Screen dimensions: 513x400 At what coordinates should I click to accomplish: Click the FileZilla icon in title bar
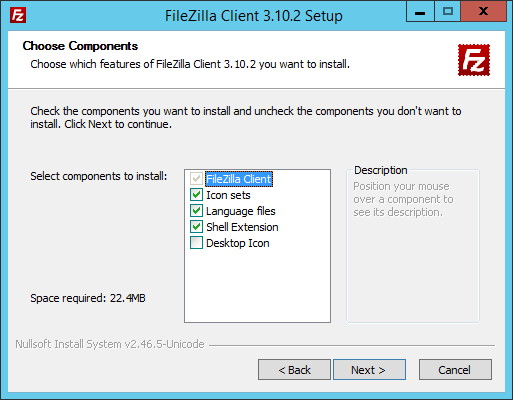click(18, 15)
